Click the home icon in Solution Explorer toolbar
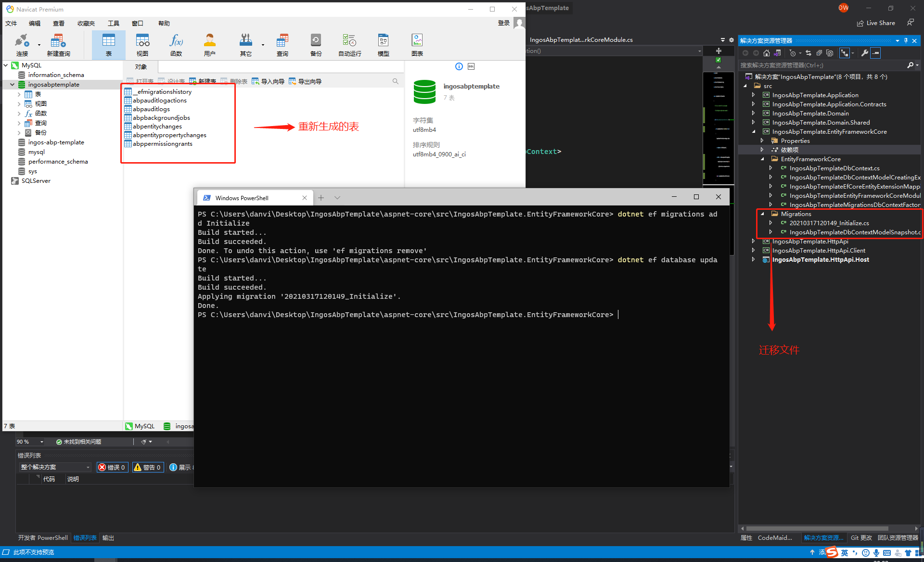The width and height of the screenshot is (924, 562). pyautogui.click(x=767, y=53)
